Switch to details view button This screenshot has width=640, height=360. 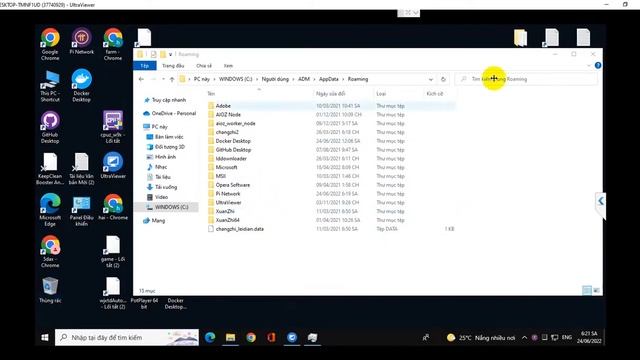pyautogui.click(x=587, y=290)
